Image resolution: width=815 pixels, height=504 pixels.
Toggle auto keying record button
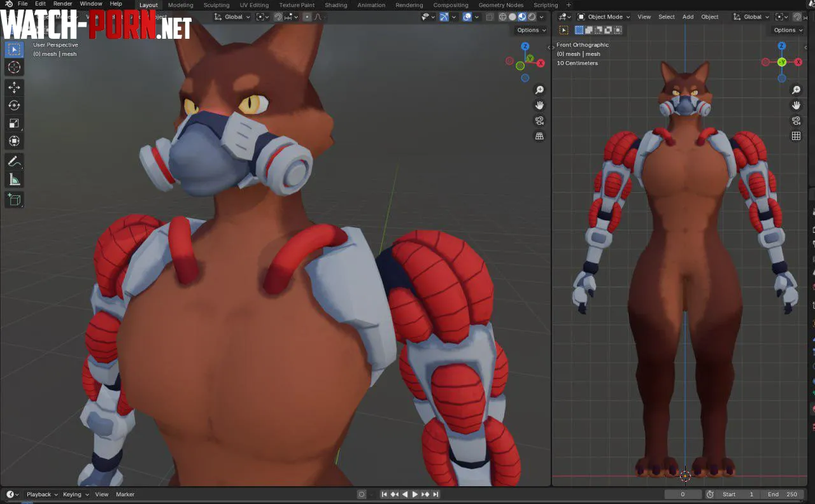coord(362,494)
